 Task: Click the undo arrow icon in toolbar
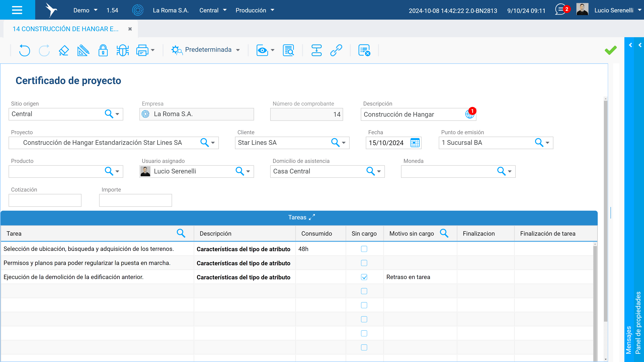pos(24,50)
